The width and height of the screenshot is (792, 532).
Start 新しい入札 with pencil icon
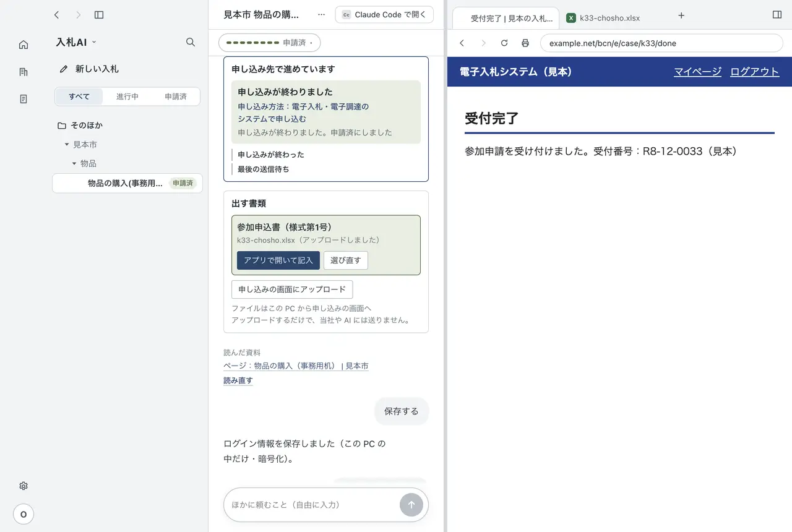(89, 69)
